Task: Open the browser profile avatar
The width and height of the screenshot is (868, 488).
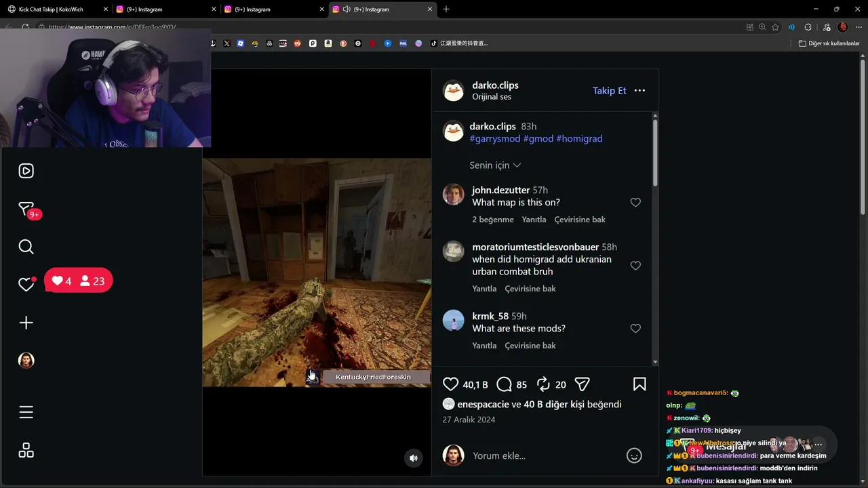Action: [843, 27]
